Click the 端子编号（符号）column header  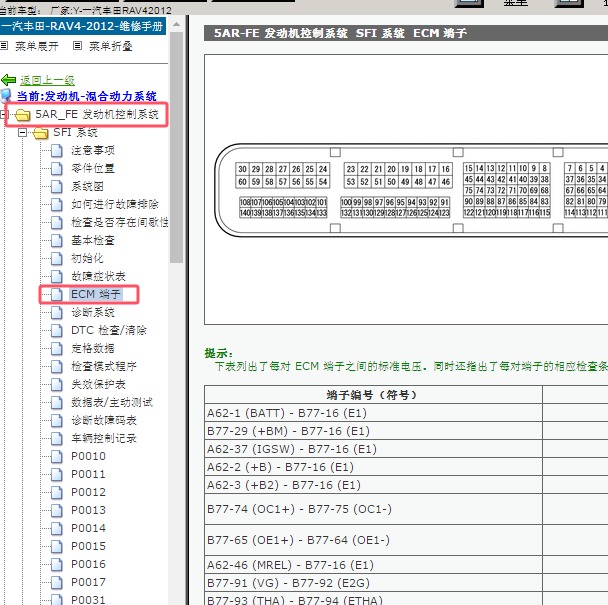click(x=373, y=395)
